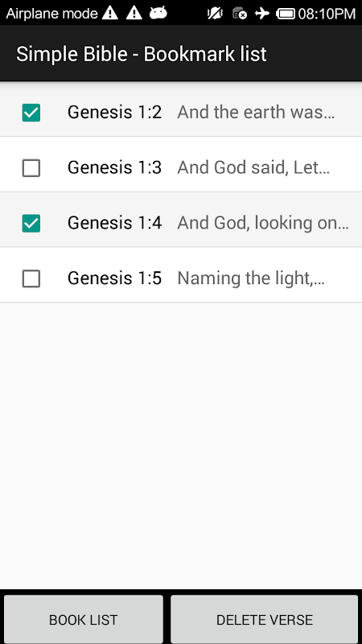Select the 'And the earth was…' verse preview
362x644 pixels.
[x=256, y=112]
